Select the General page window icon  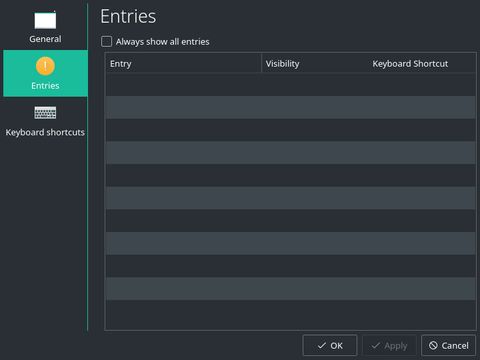pos(45,20)
